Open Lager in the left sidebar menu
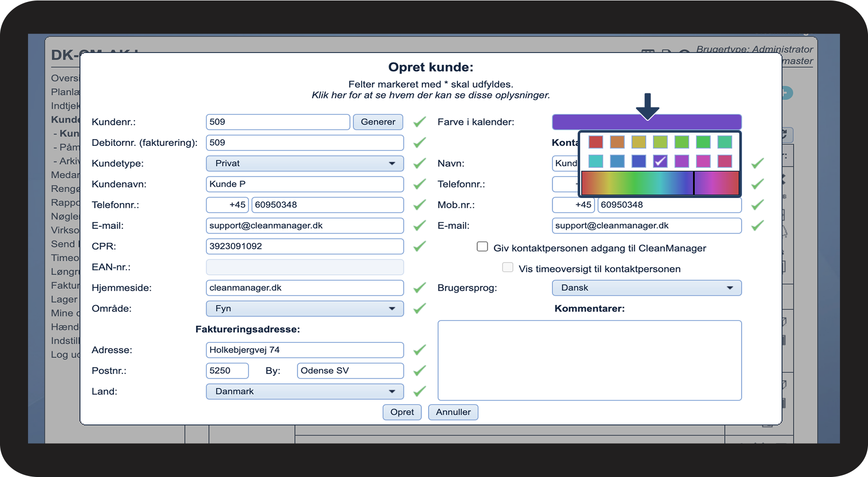The image size is (868, 477). click(x=64, y=299)
